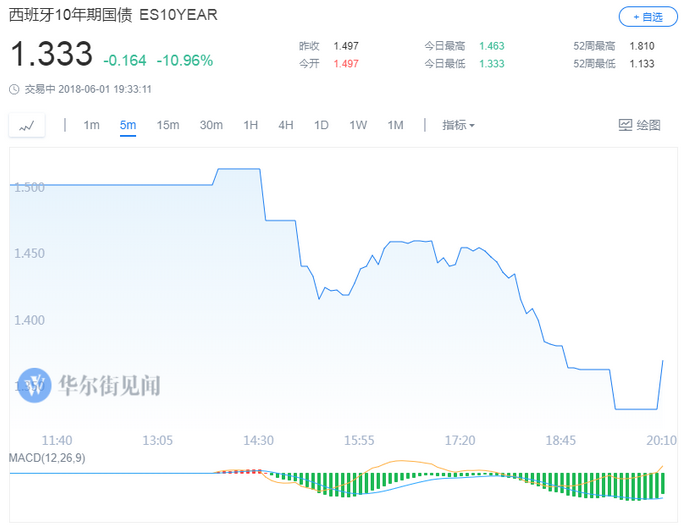687x530 pixels.
Task: Choose the 4H timeframe
Action: pos(286,125)
